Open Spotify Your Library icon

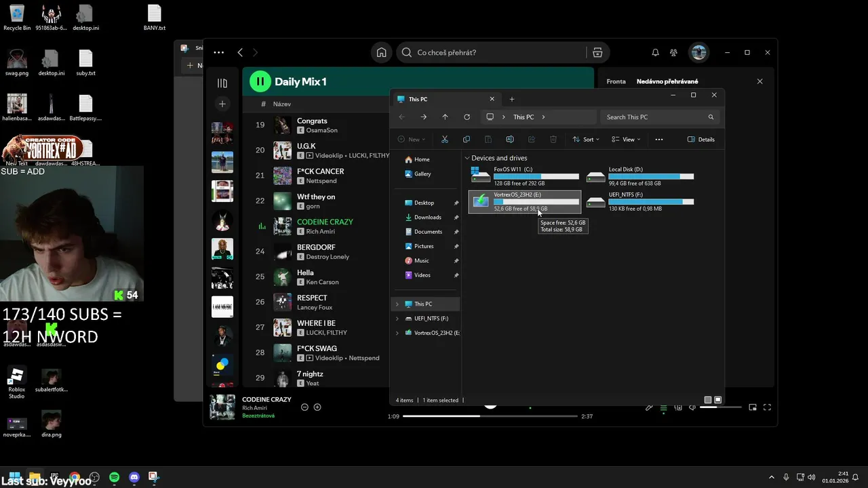222,83
